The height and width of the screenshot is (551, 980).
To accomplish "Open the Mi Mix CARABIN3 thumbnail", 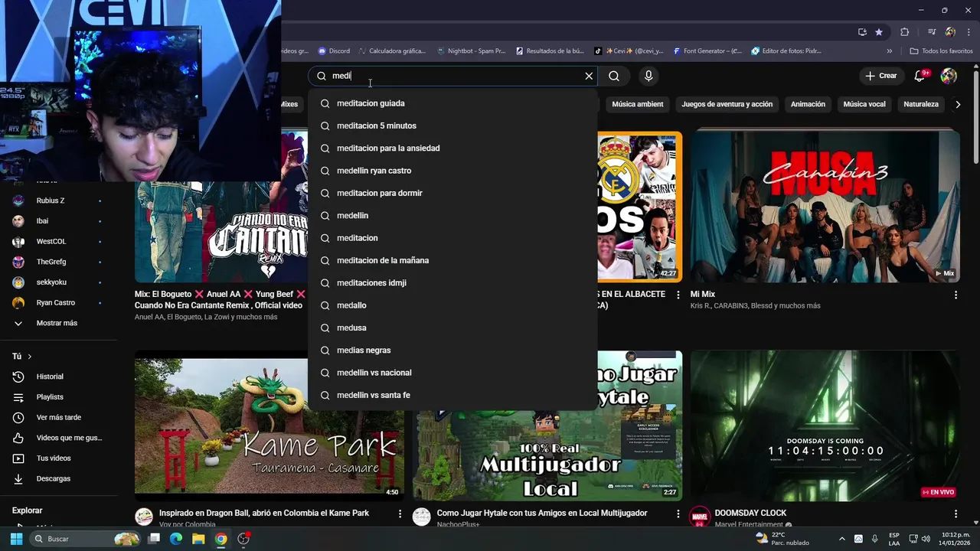I will [825, 207].
